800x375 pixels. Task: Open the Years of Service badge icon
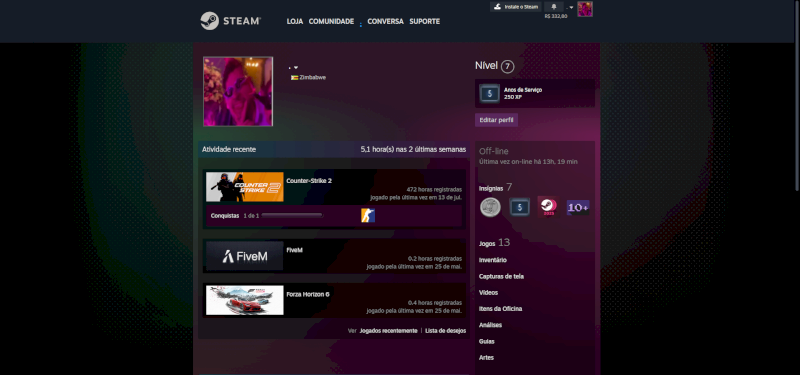pos(490,93)
